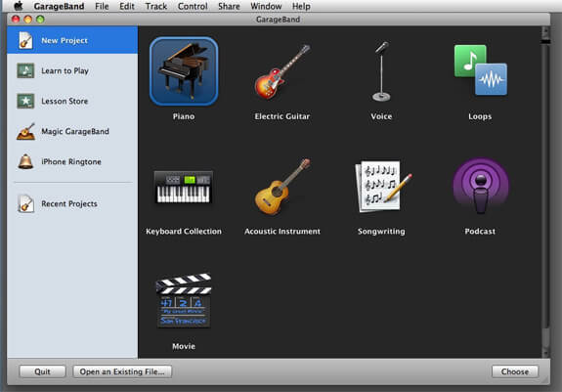Select the Podcast project icon
The height and width of the screenshot is (392, 562).
pyautogui.click(x=480, y=186)
